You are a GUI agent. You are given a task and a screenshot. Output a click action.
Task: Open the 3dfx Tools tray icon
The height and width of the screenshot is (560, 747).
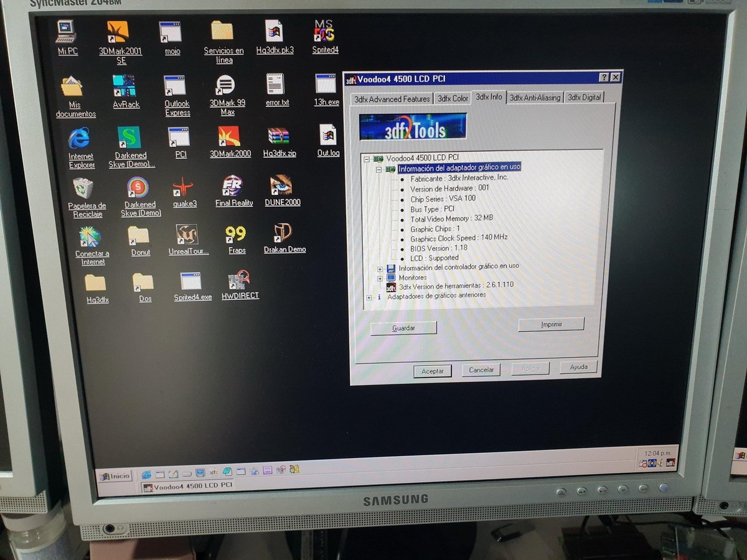(670, 463)
